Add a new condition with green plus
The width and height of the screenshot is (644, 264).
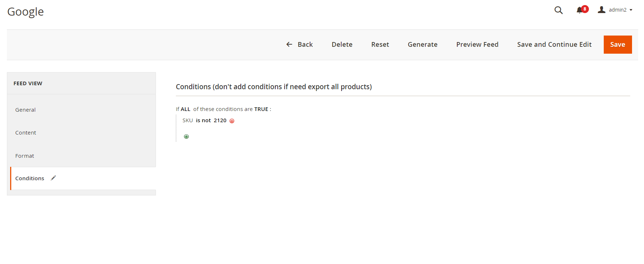pyautogui.click(x=186, y=137)
